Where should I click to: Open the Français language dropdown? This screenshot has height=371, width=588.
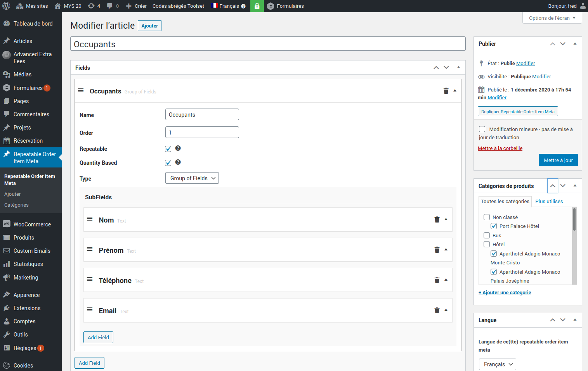point(497,364)
